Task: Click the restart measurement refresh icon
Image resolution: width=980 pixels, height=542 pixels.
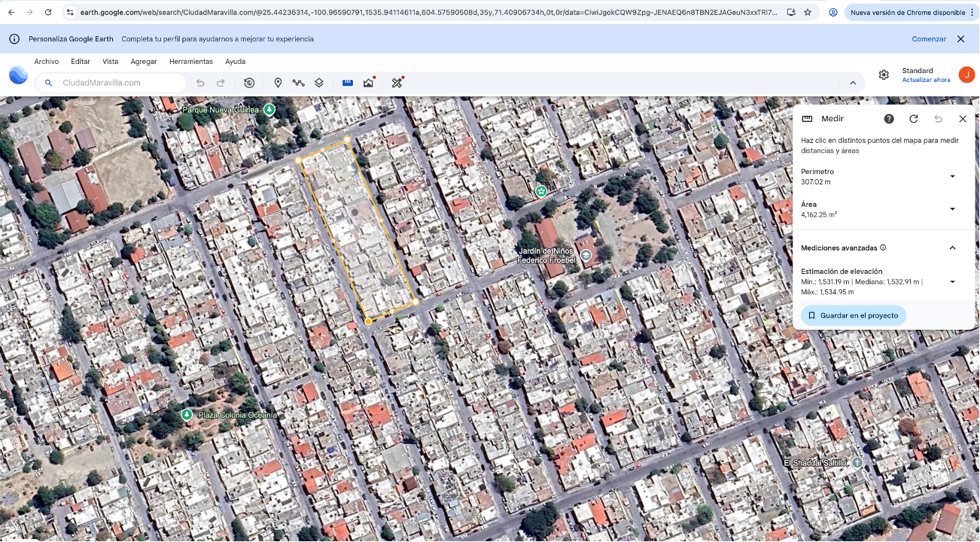Action: (x=914, y=119)
